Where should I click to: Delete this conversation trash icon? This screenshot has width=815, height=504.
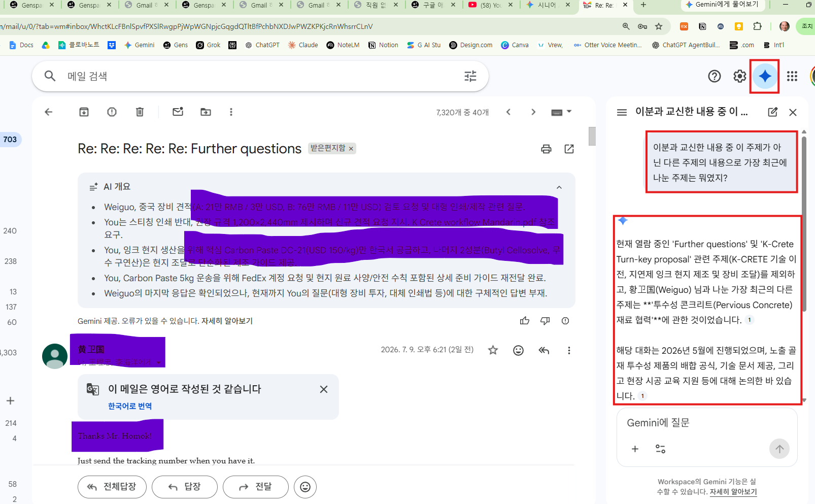(140, 112)
